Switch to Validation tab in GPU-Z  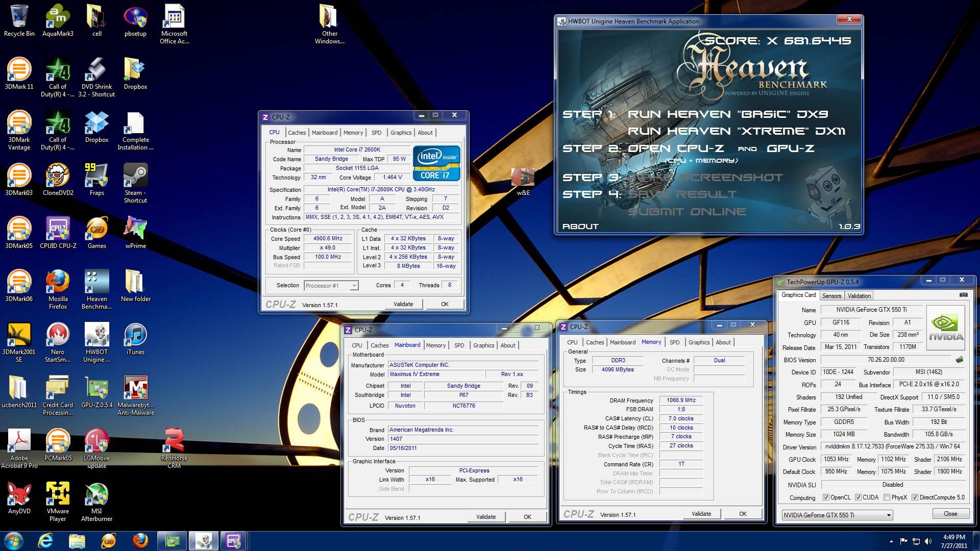859,296
